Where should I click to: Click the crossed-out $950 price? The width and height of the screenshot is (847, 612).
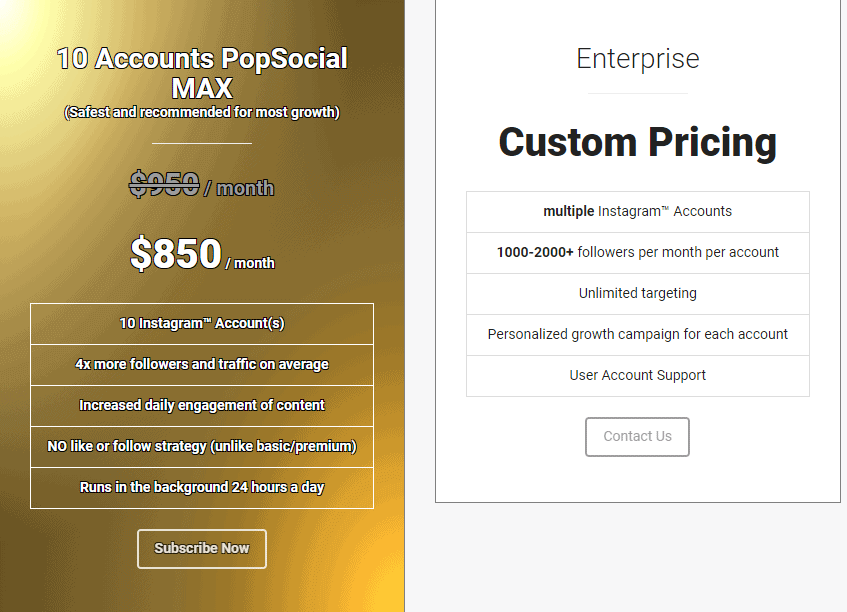coord(164,184)
